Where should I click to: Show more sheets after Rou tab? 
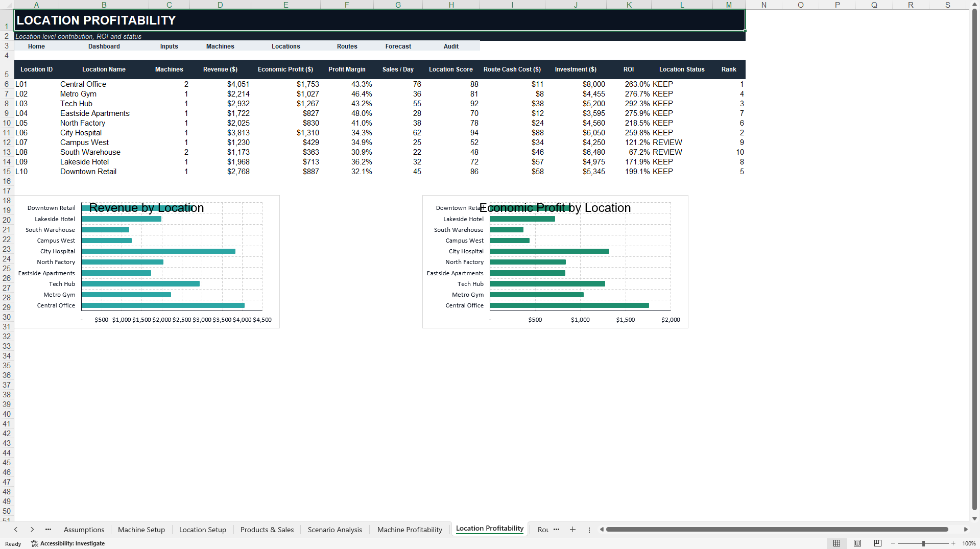coord(556,530)
